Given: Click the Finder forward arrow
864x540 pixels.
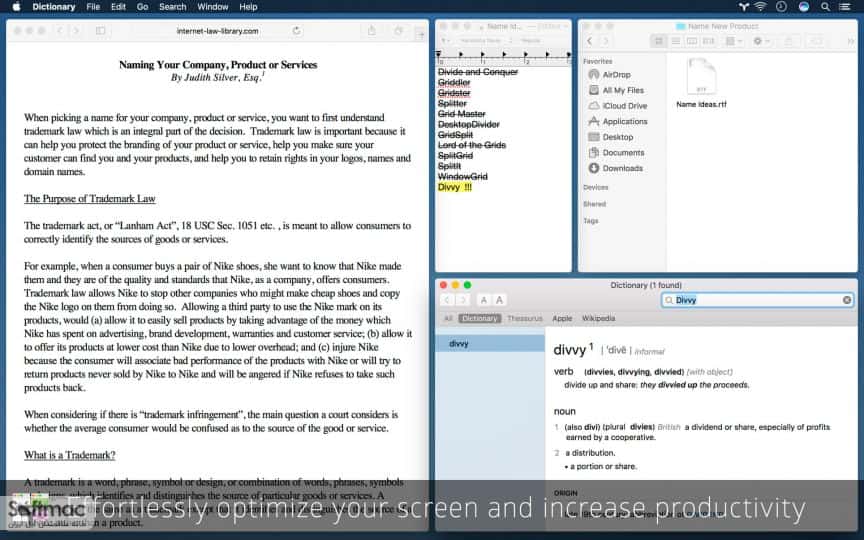Looking at the screenshot, I should click(x=605, y=41).
